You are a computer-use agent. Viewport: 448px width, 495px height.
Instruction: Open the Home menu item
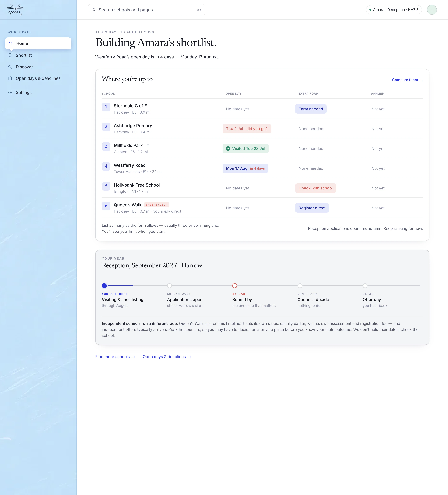click(38, 43)
